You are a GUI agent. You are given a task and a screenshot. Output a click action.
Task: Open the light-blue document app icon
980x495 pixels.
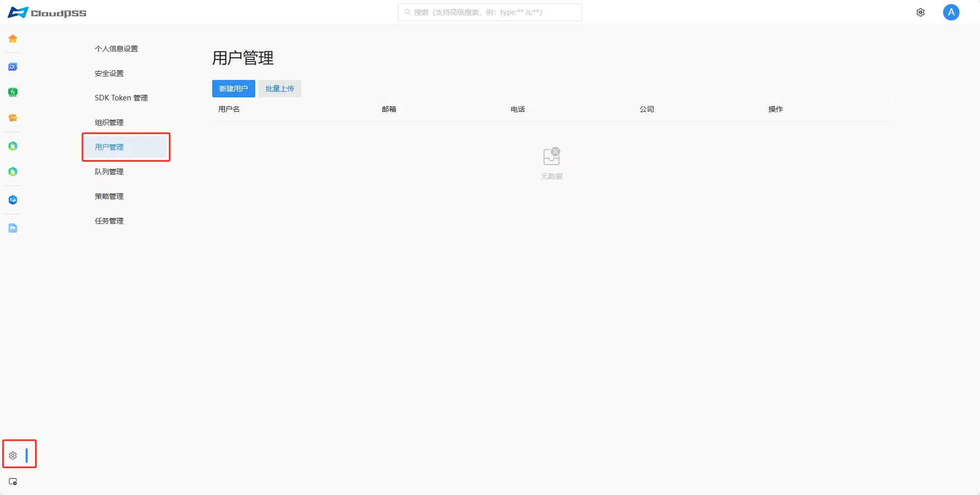click(x=13, y=228)
